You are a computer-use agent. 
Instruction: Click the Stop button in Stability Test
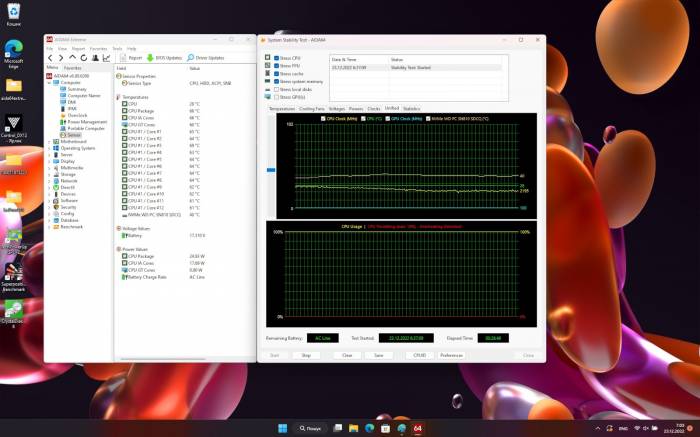(306, 355)
